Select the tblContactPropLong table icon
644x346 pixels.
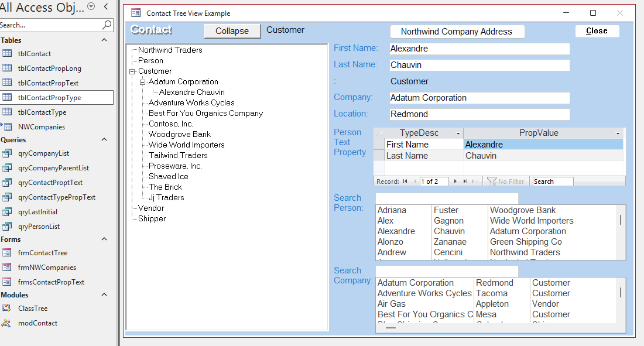point(7,68)
